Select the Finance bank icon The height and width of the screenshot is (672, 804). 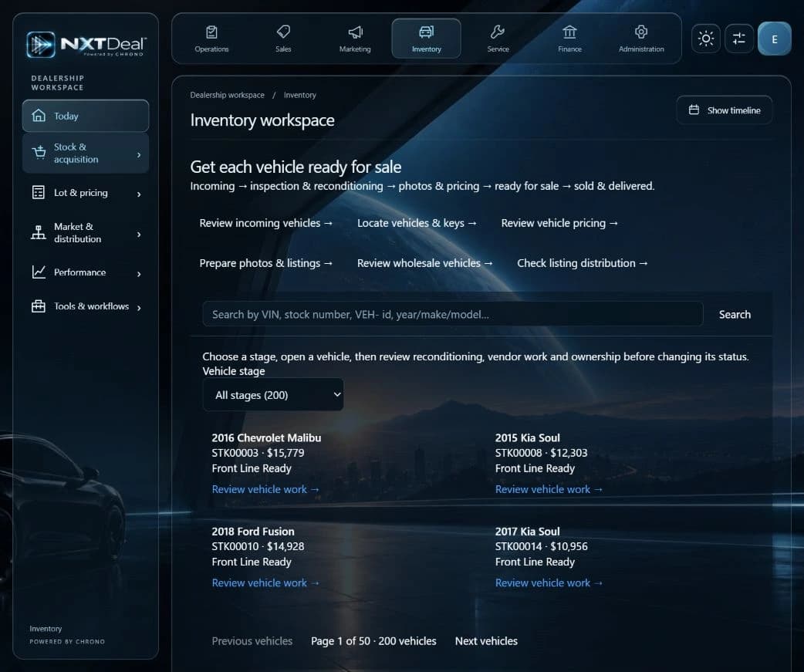tap(569, 32)
